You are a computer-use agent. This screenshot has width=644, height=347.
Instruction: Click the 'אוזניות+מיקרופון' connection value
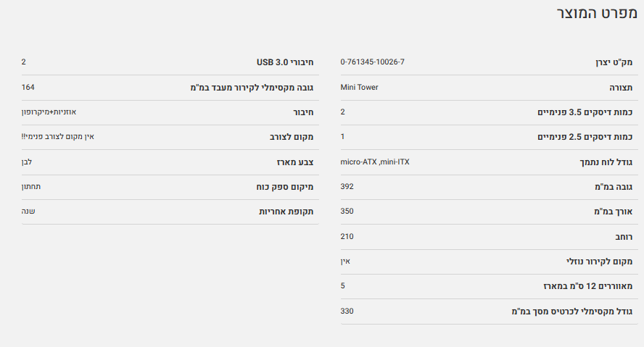pos(49,112)
